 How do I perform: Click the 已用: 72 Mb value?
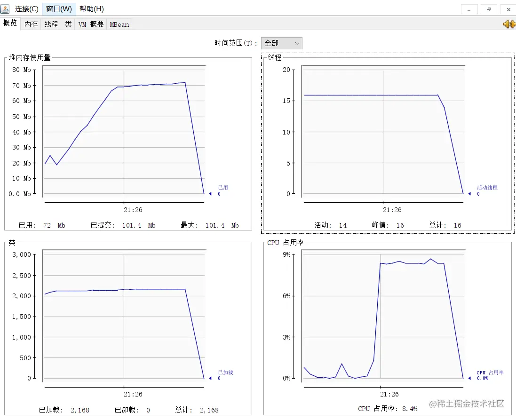[42, 225]
